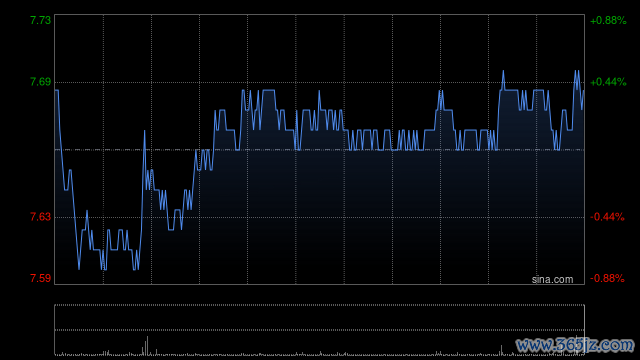Click the -0.44% percentage label
This screenshot has width=640, height=360.
pos(607,217)
